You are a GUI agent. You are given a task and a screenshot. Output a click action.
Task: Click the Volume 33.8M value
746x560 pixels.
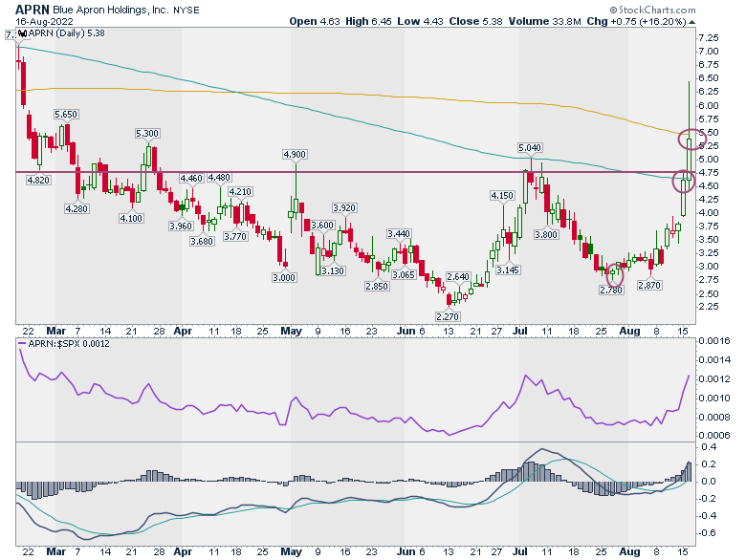click(x=545, y=21)
